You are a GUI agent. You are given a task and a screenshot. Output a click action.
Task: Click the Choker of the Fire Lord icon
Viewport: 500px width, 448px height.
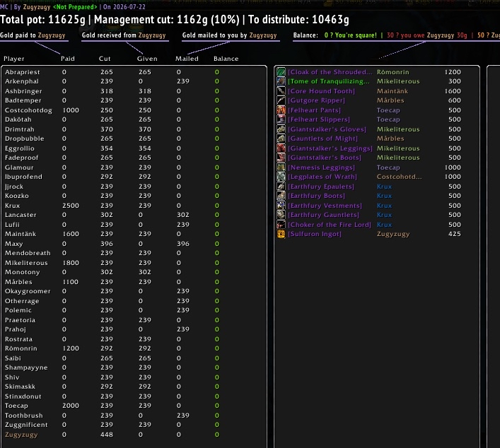[281, 225]
